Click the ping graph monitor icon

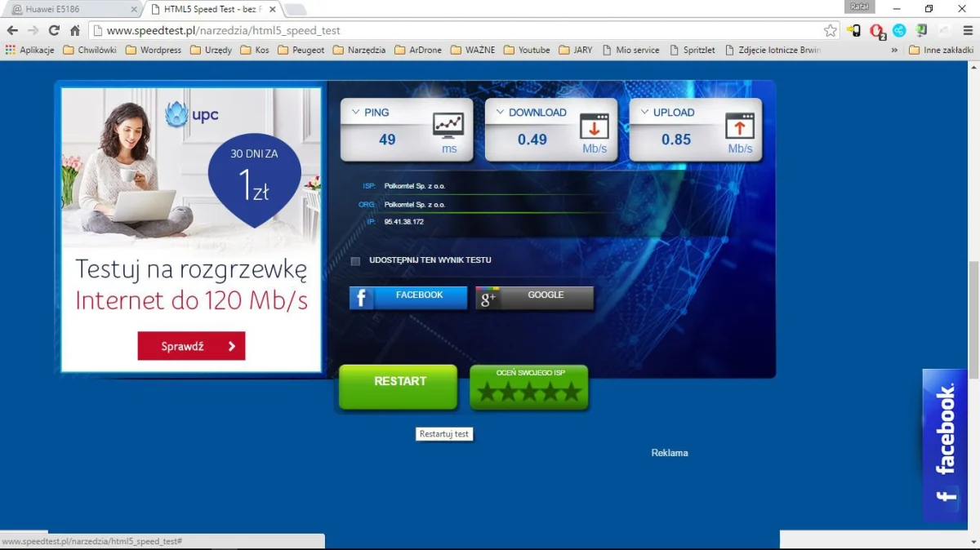tap(448, 125)
